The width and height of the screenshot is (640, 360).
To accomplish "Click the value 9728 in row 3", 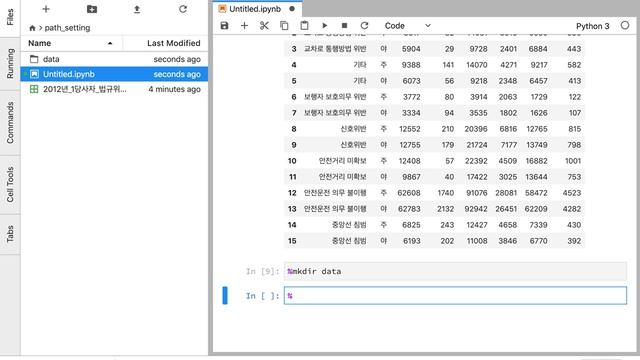I will tap(478, 49).
